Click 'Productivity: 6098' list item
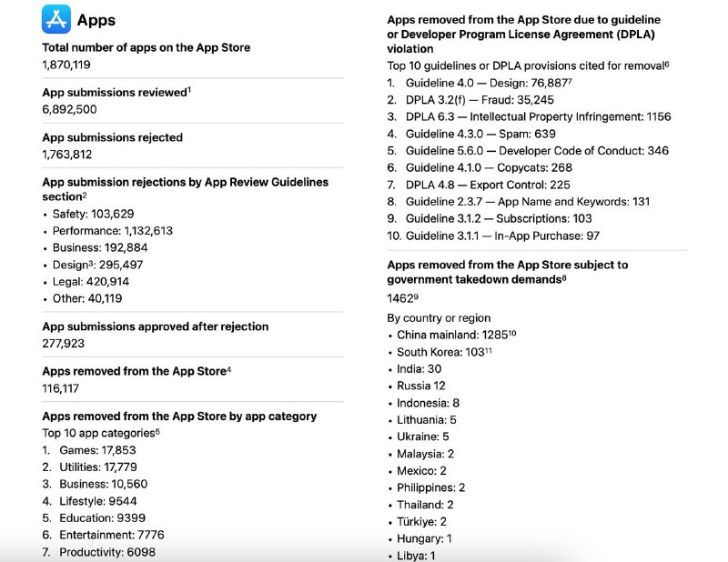Viewport: 728px width, 562px height. 99,552
